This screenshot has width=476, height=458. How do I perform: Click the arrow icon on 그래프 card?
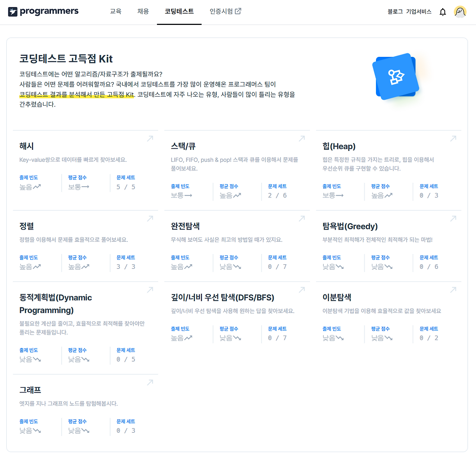(x=150, y=383)
